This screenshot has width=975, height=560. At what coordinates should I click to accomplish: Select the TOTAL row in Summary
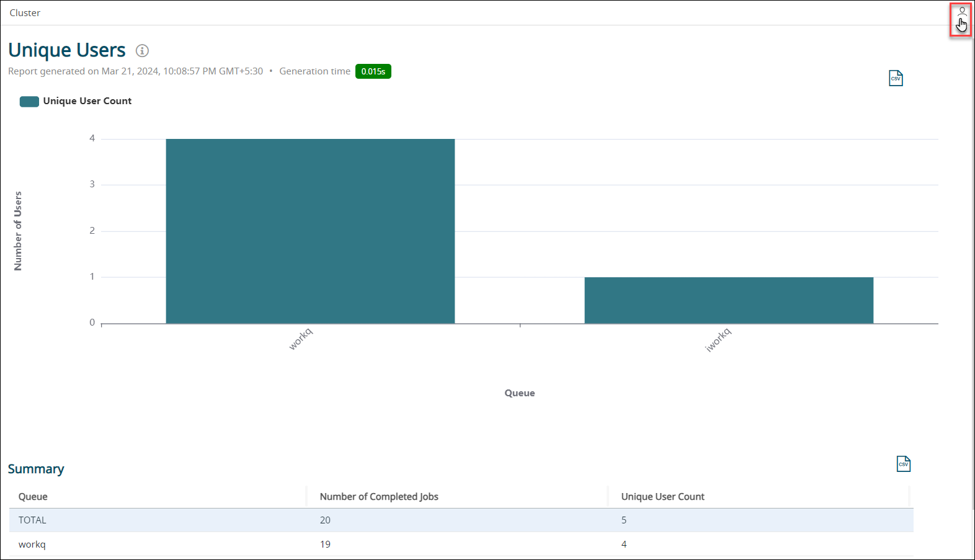461,520
